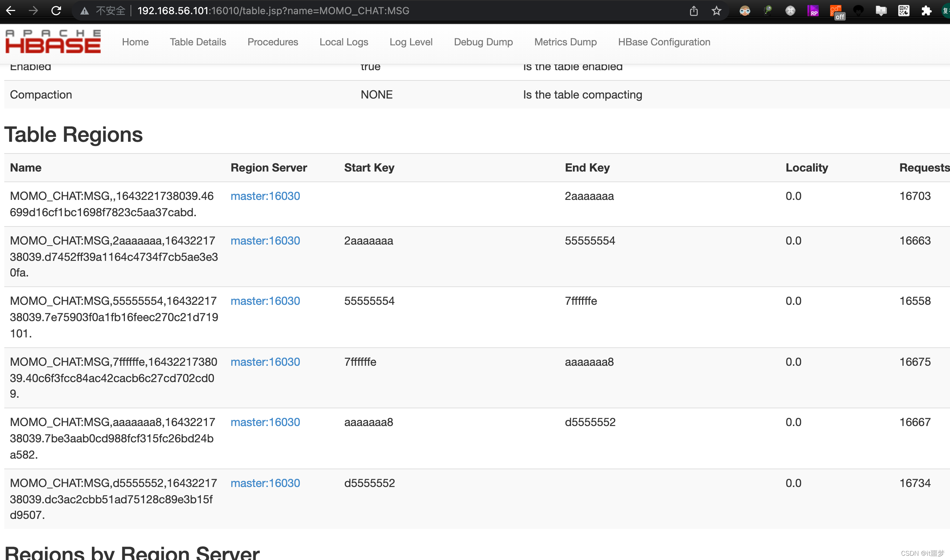
Task: Click region name containing 40c6f3fcc84ac42
Action: coord(113,378)
